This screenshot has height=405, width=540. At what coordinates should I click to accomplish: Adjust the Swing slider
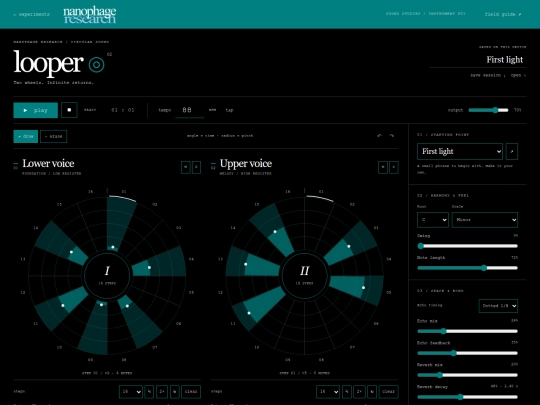(x=467, y=246)
